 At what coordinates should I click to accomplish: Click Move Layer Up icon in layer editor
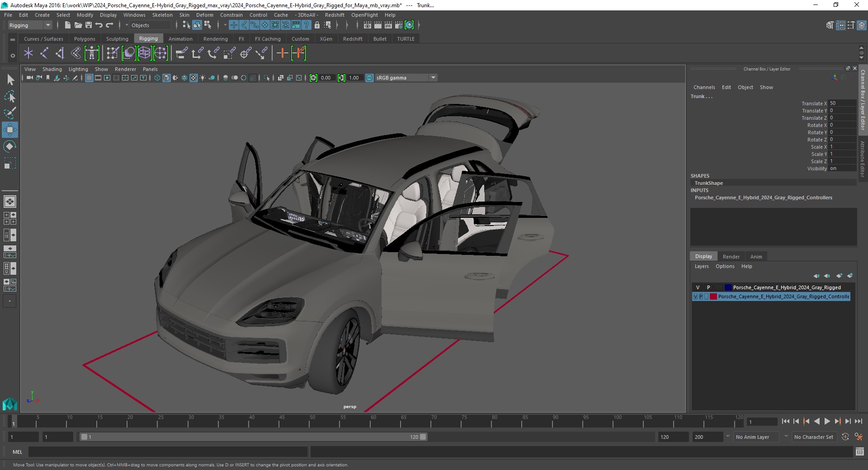click(816, 276)
